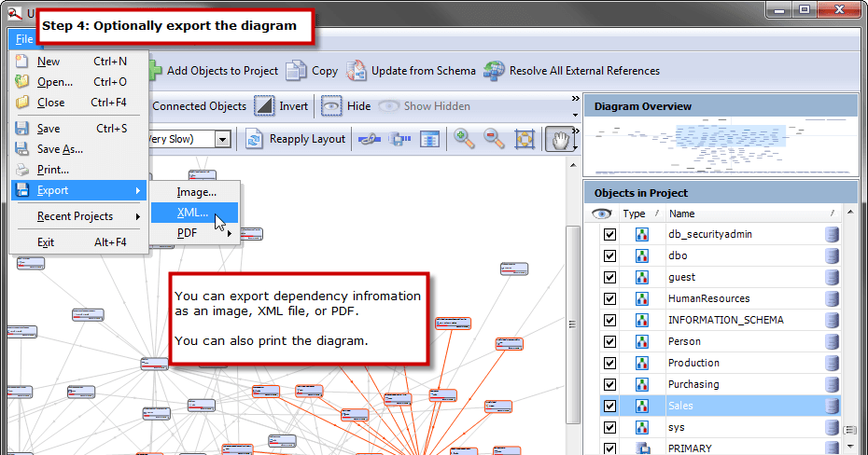Click Add Objects to Project button
Screen dimensions: 868x455
[214, 71]
